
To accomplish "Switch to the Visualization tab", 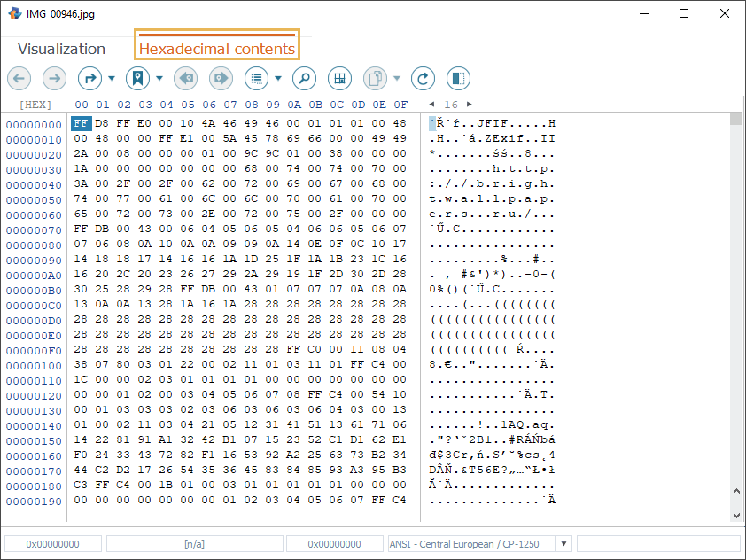I will point(61,49).
